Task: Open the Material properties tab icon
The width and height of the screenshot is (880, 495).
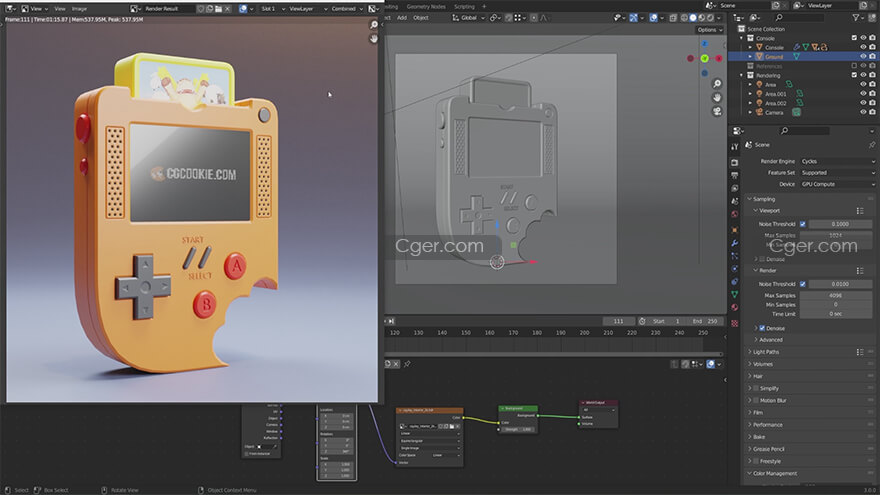Action: (x=735, y=308)
